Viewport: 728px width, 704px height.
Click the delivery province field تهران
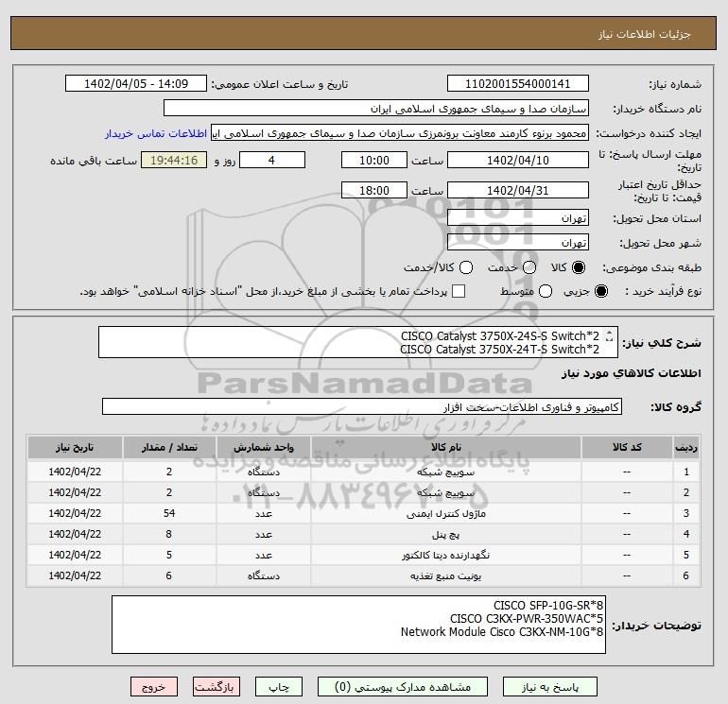tap(518, 217)
